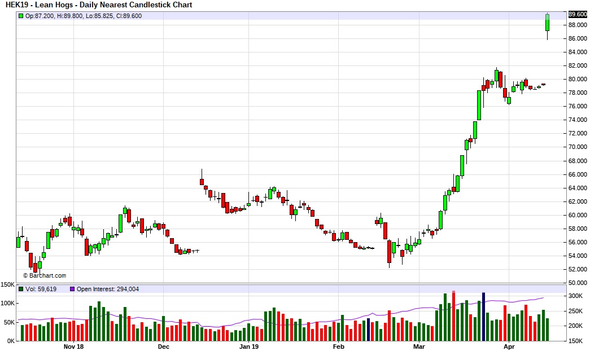
Task: Click the 86.000 price axis label
Action: tap(578, 38)
